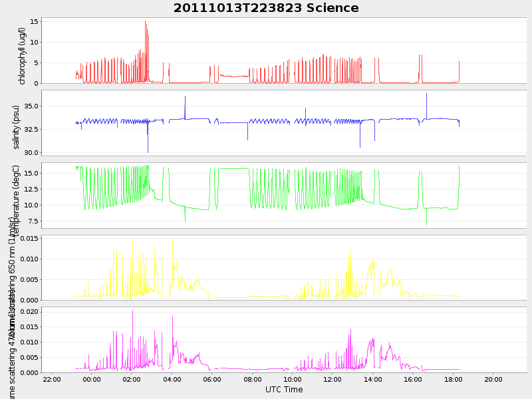Click the 0.000 tick on the yellow 650 nm plot

(x=29, y=300)
